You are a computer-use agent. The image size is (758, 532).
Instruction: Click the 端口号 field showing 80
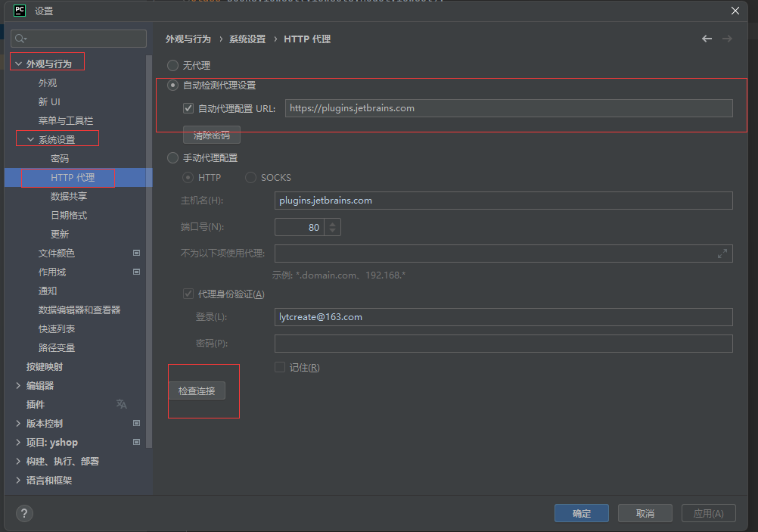tap(300, 227)
